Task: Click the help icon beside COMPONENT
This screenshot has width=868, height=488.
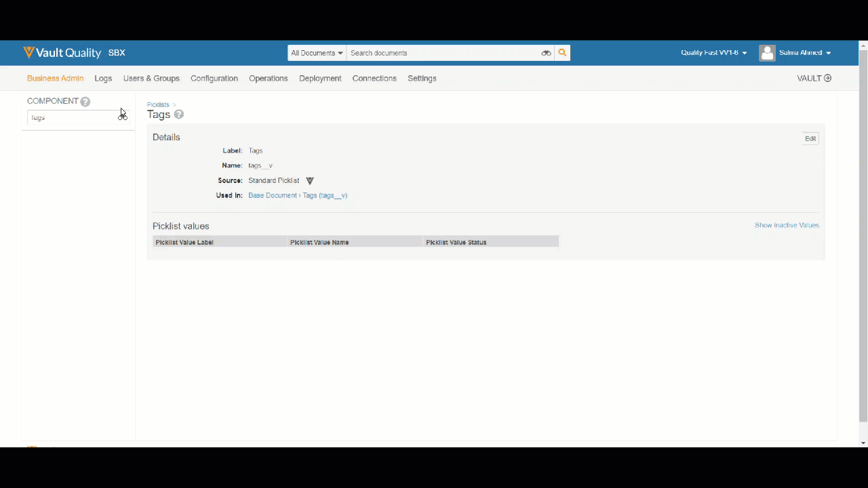Action: pos(85,102)
